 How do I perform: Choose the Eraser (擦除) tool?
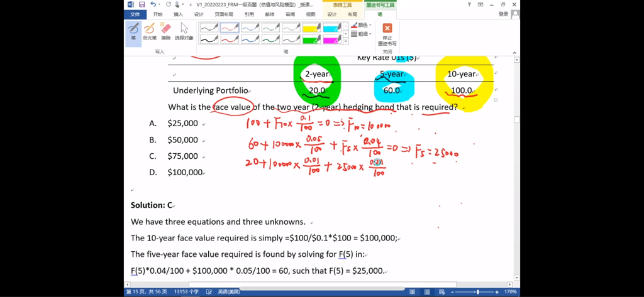click(166, 31)
